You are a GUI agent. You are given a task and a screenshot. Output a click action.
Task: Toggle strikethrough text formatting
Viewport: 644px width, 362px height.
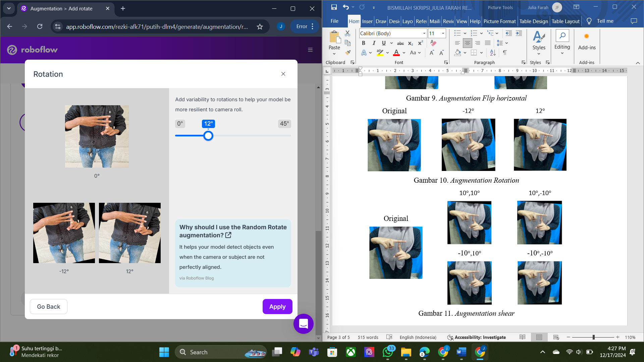[x=400, y=43]
